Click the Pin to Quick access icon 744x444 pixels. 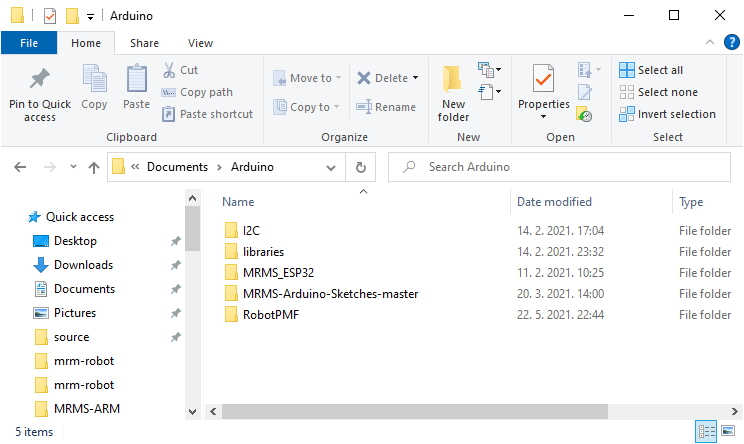point(40,79)
